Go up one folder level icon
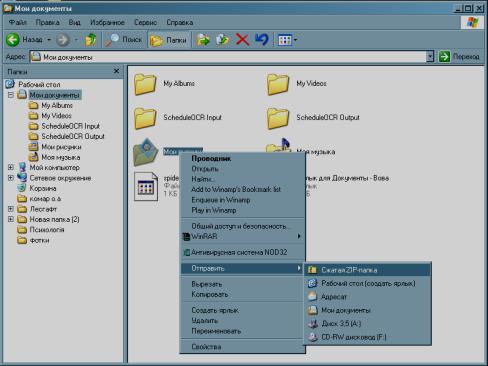 90,40
